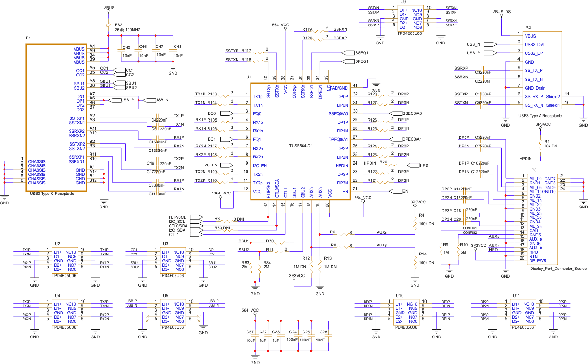Click the "USB3 Type-C Receptacle" caption

(51, 193)
